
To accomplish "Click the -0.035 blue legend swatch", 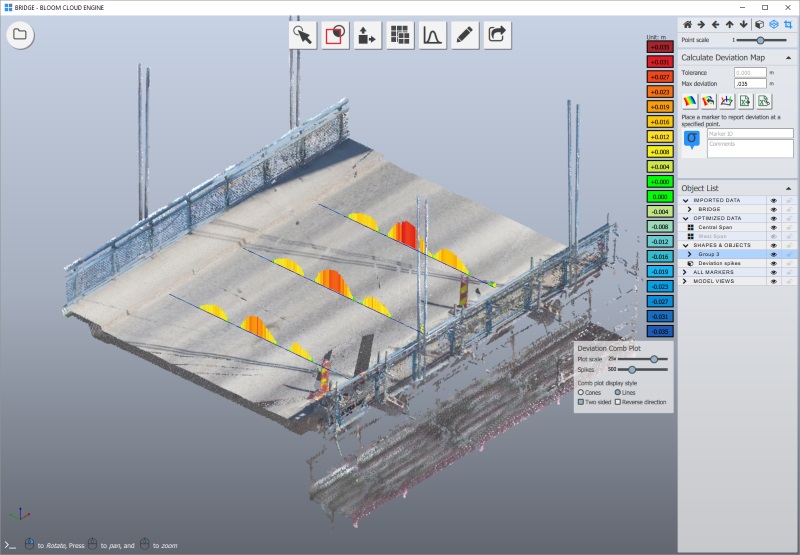I will (660, 332).
